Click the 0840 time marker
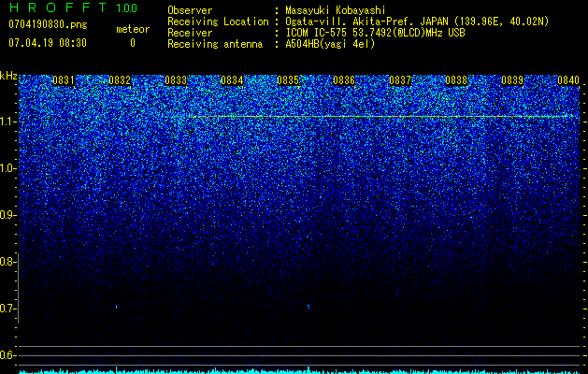This screenshot has width=588, height=374. coord(568,80)
